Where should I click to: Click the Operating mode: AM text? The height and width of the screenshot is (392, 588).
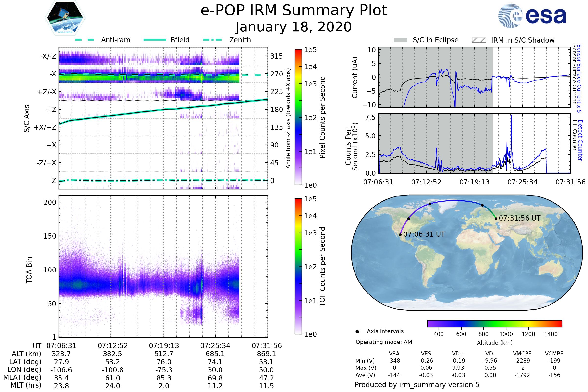(384, 342)
